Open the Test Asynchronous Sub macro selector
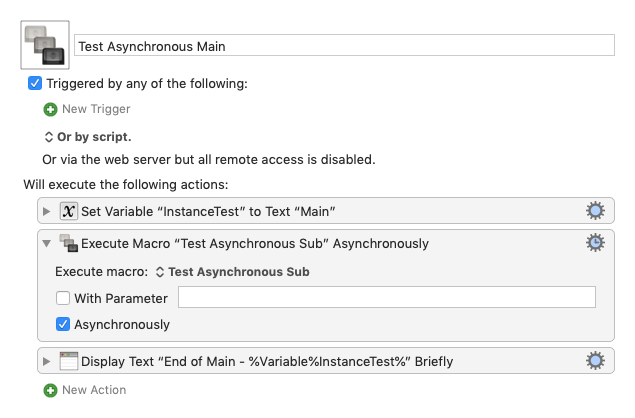 click(x=233, y=272)
